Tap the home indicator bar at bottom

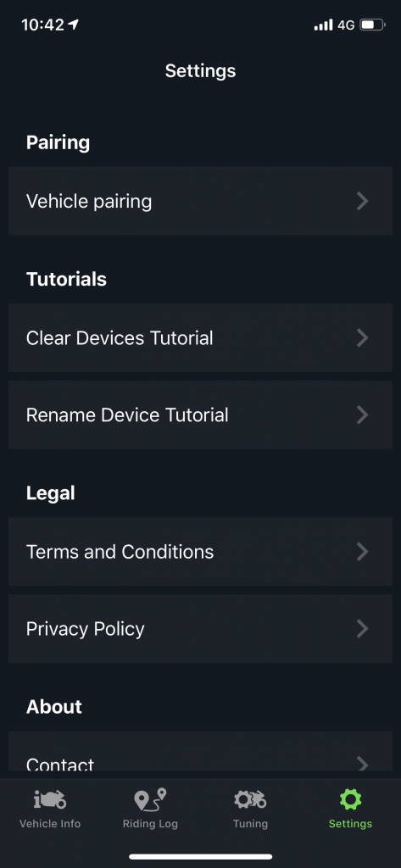tap(200, 856)
